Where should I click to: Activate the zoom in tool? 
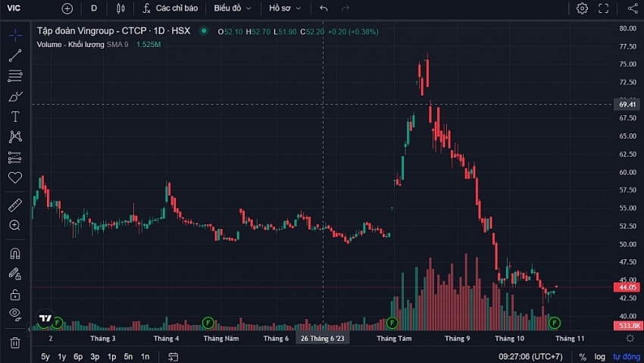(x=15, y=225)
